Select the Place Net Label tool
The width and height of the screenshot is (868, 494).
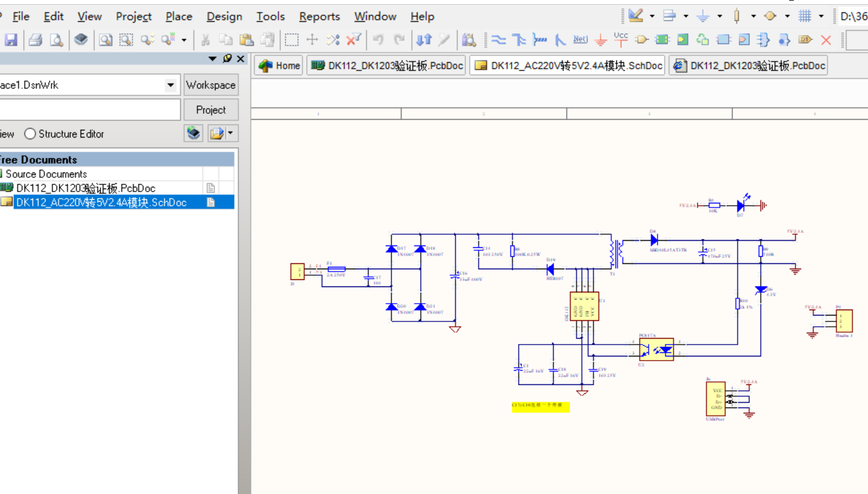[x=580, y=40]
